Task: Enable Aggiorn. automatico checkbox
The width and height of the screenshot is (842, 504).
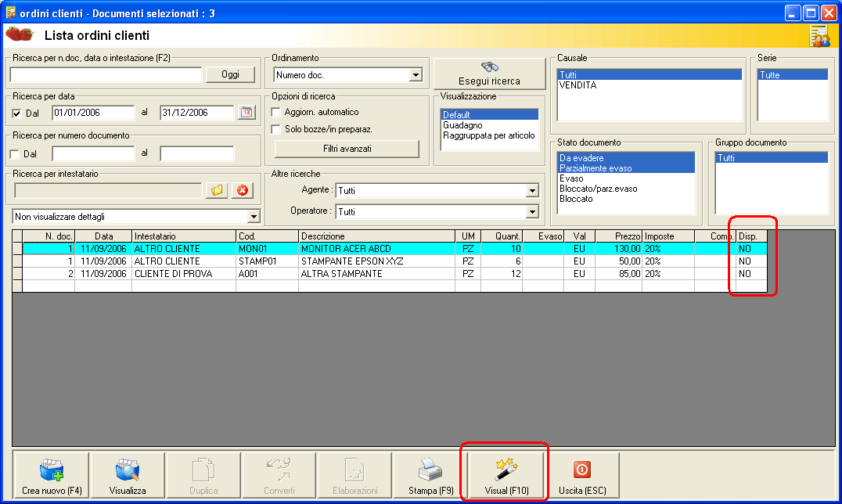Action: [x=276, y=112]
